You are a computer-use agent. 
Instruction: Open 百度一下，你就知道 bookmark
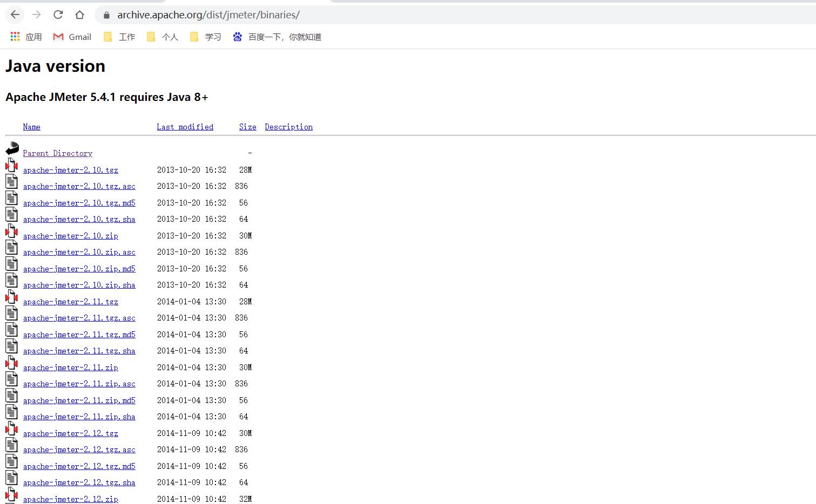(277, 37)
